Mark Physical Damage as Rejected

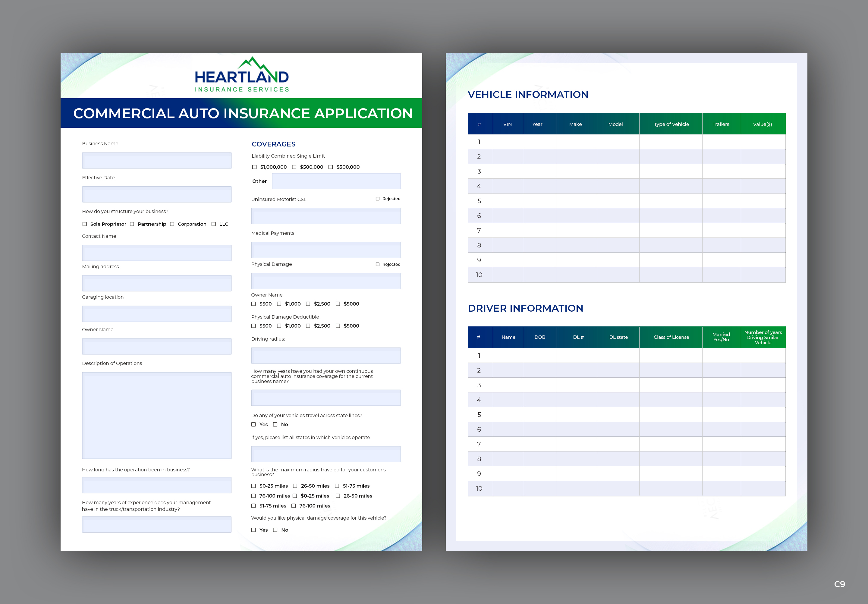(x=377, y=265)
